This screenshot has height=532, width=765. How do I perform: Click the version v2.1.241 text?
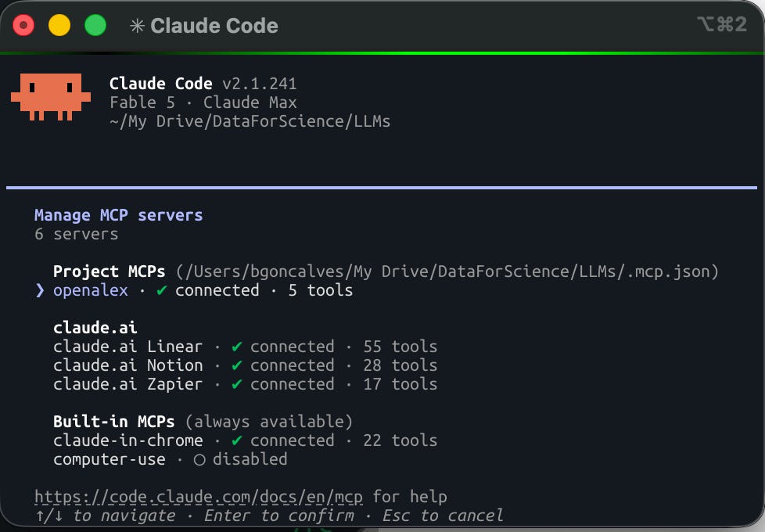[x=260, y=84]
